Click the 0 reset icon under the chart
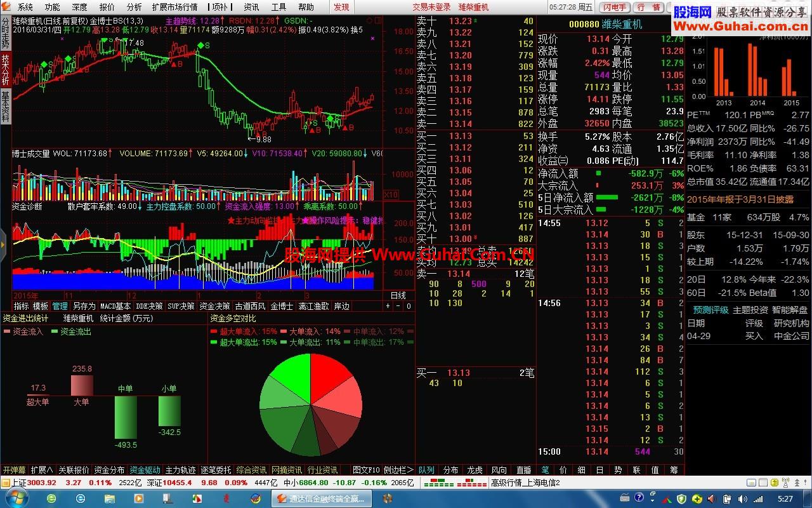 409,306
